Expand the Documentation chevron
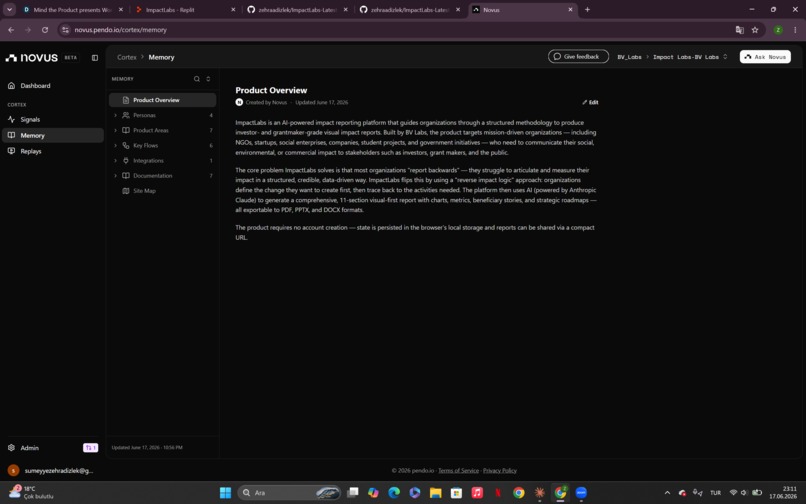This screenshot has height=504, width=806. 115,175
